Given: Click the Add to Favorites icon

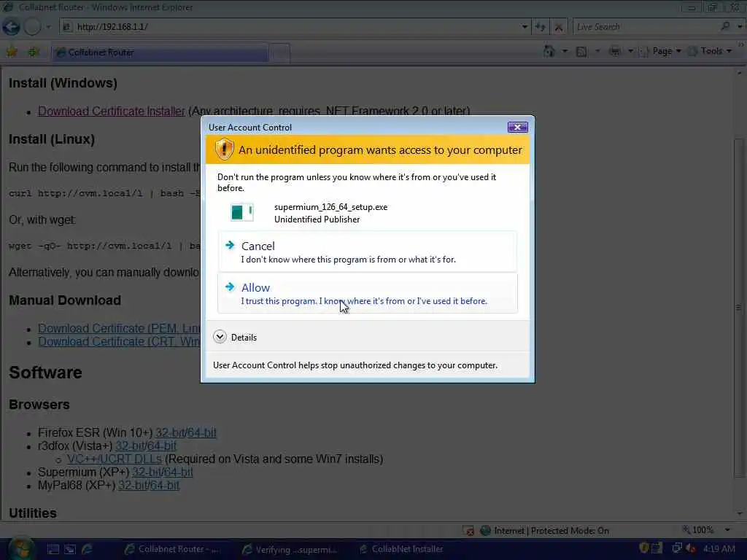Looking at the screenshot, I should (34, 52).
